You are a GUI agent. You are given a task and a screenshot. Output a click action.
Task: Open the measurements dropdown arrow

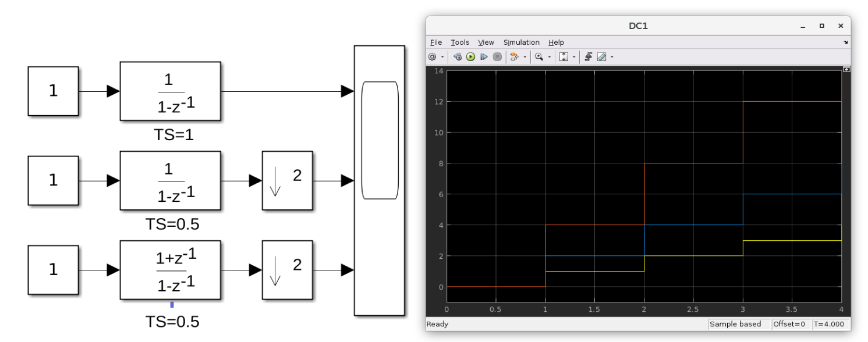click(611, 56)
